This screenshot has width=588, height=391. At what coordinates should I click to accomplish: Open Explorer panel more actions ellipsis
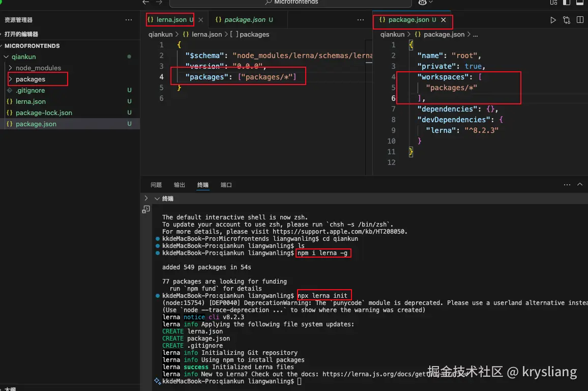(129, 20)
